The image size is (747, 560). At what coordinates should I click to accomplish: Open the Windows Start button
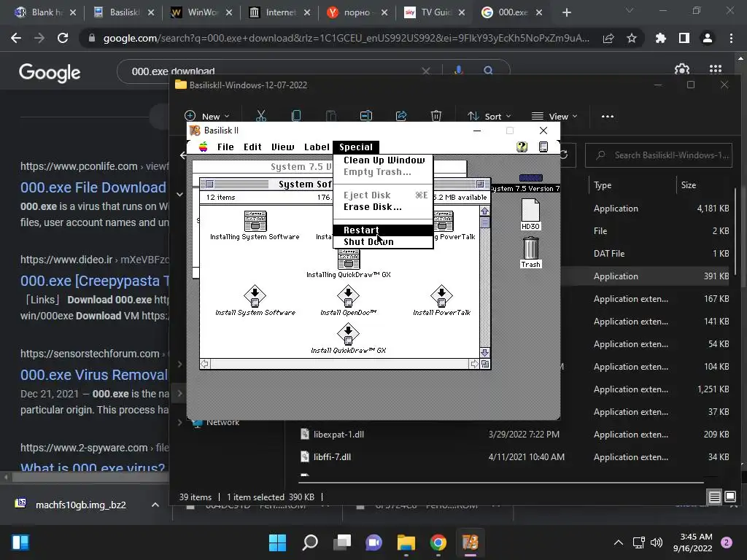click(277, 542)
